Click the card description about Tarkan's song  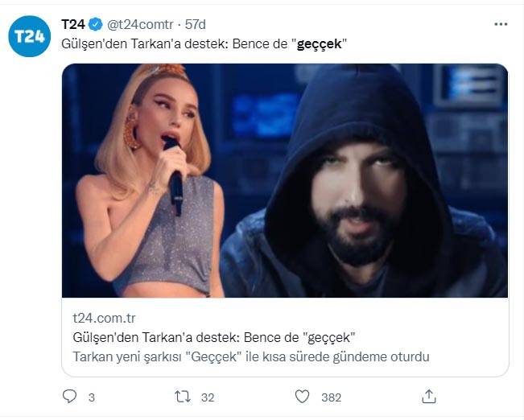pos(250,356)
